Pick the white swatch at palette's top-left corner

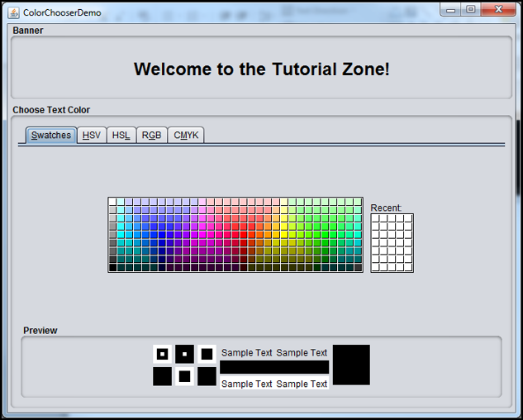coord(112,202)
